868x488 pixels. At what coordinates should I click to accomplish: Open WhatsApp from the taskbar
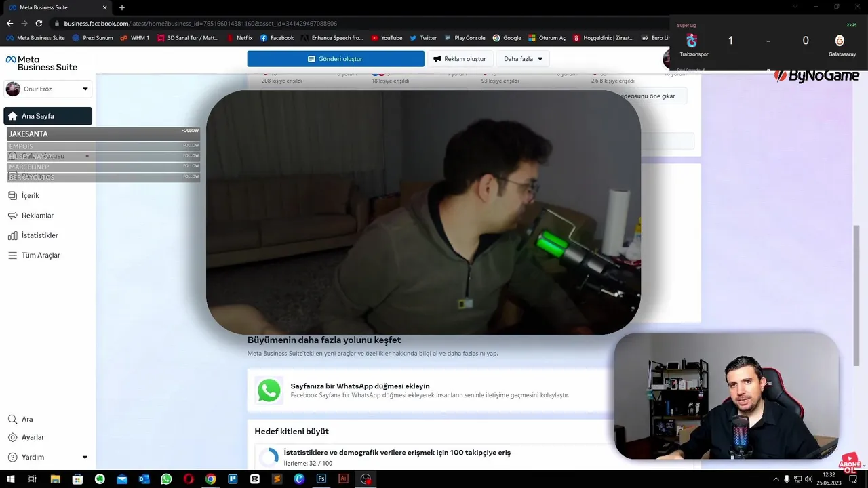click(166, 479)
